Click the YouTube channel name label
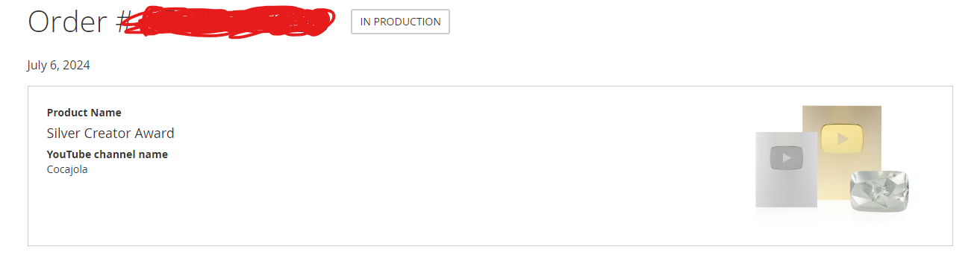The height and width of the screenshot is (270, 980). coord(107,154)
